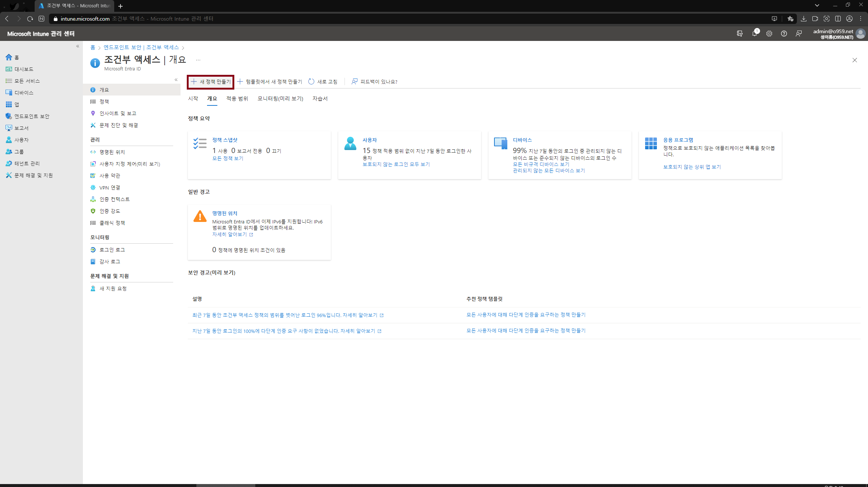Open the feedback icon in top header
Viewport: 868px width, 487px height.
(x=799, y=34)
